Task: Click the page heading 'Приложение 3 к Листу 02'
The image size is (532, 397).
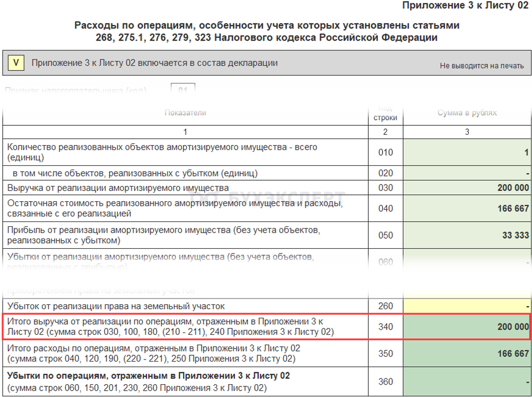Action: point(465,5)
